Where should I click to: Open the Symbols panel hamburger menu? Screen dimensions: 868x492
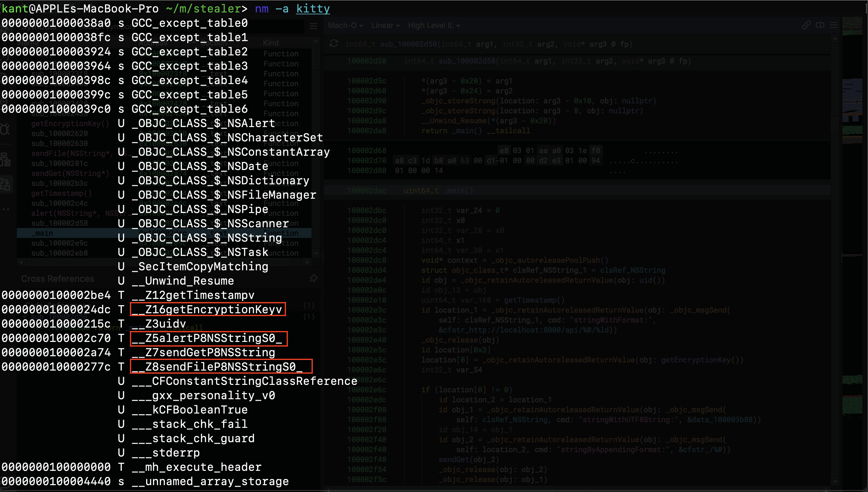point(313,26)
